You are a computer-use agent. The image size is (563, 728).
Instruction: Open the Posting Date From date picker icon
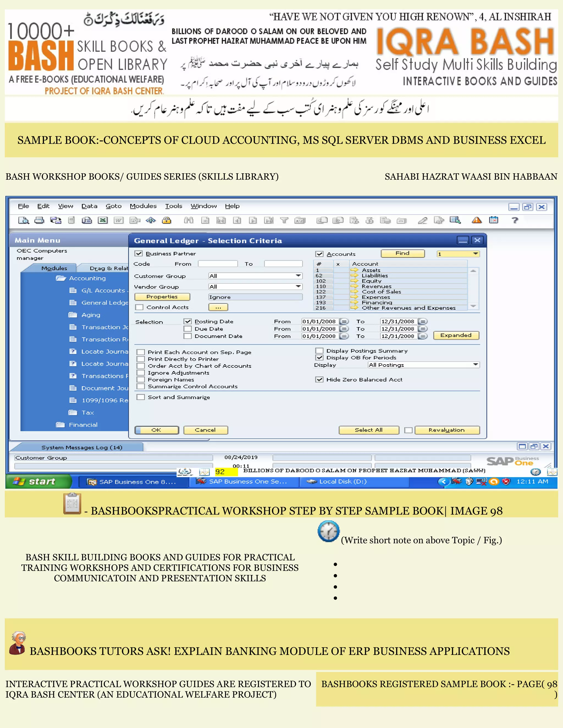click(x=344, y=321)
